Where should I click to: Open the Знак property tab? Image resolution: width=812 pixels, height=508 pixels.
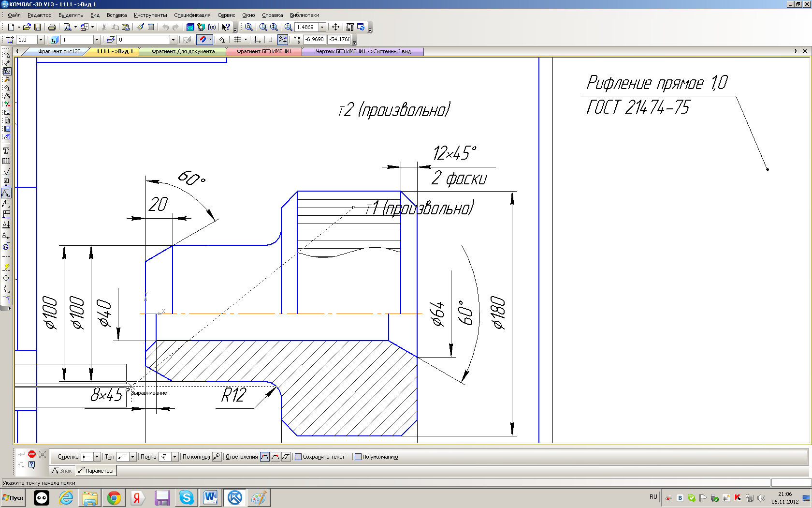click(x=62, y=470)
